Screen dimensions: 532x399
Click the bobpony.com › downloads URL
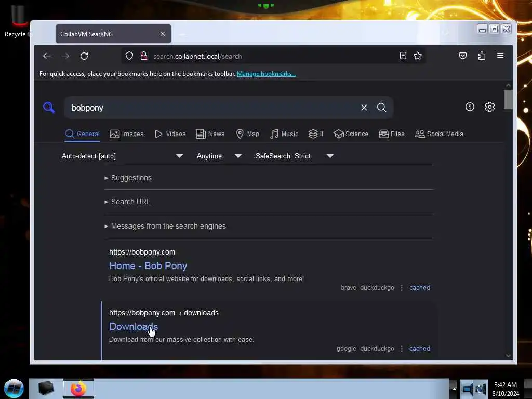click(x=164, y=313)
